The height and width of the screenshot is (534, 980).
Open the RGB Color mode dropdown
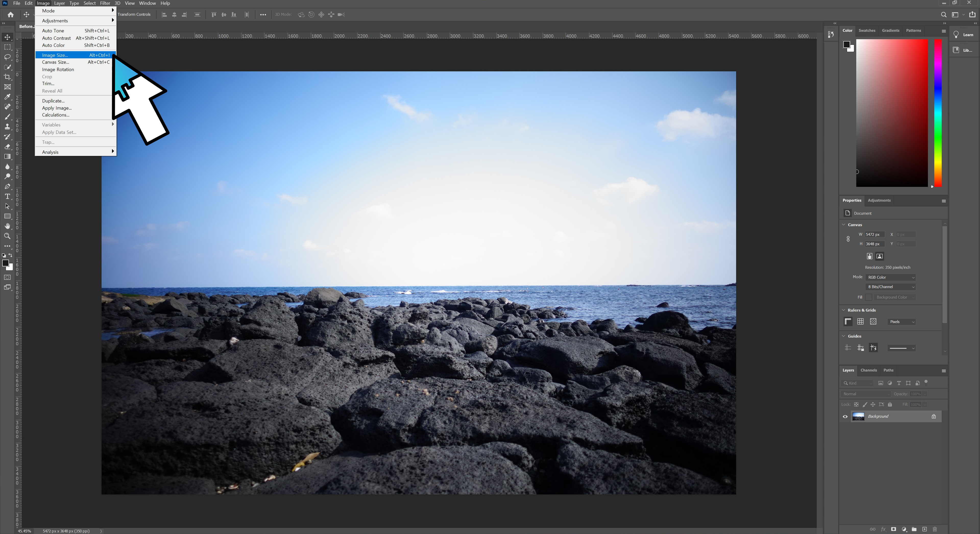tap(890, 277)
